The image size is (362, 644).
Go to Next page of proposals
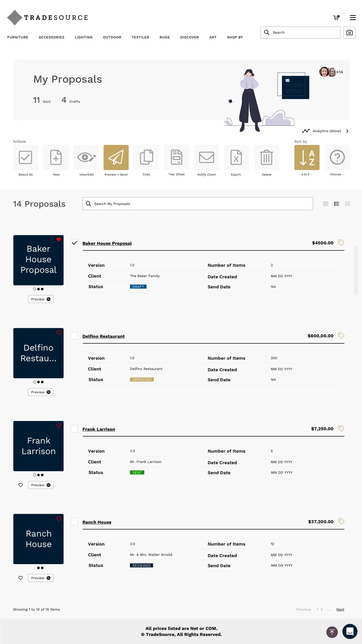(340, 609)
